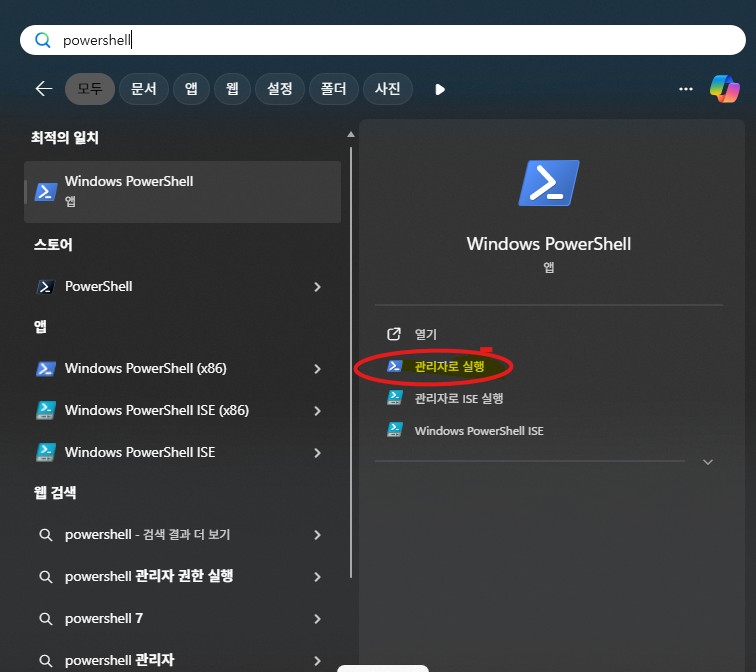Image resolution: width=756 pixels, height=672 pixels.
Task: Click Windows PowerShell ISE in the details pane
Action: pyautogui.click(x=479, y=431)
